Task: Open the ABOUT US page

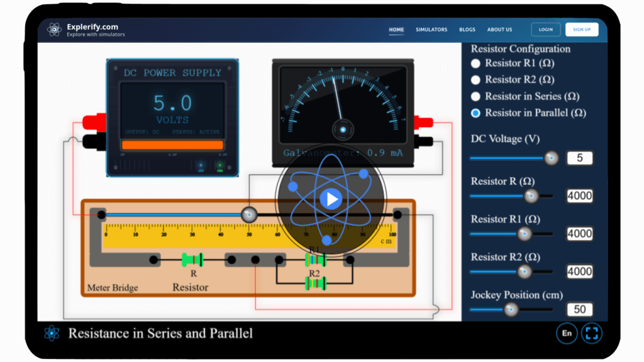Action: [499, 29]
